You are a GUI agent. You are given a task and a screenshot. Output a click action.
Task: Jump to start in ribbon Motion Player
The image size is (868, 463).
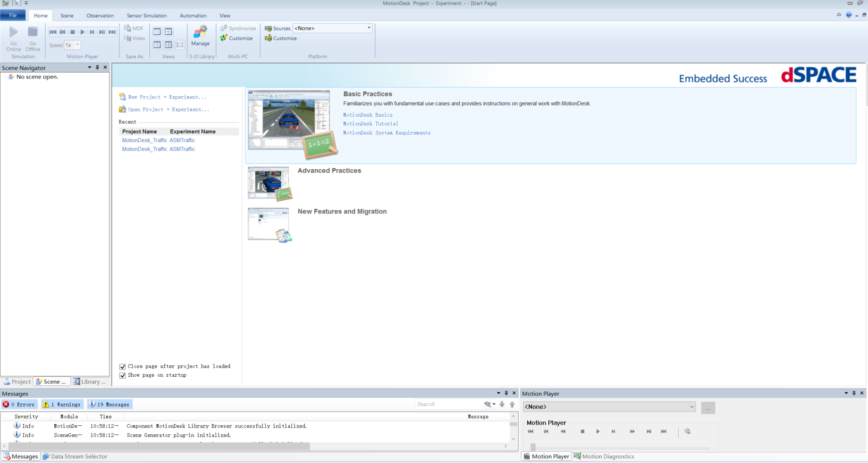coord(53,32)
